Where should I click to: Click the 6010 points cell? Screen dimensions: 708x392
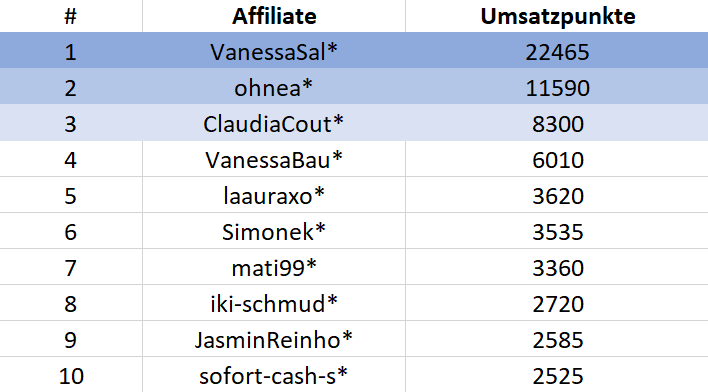(x=558, y=160)
